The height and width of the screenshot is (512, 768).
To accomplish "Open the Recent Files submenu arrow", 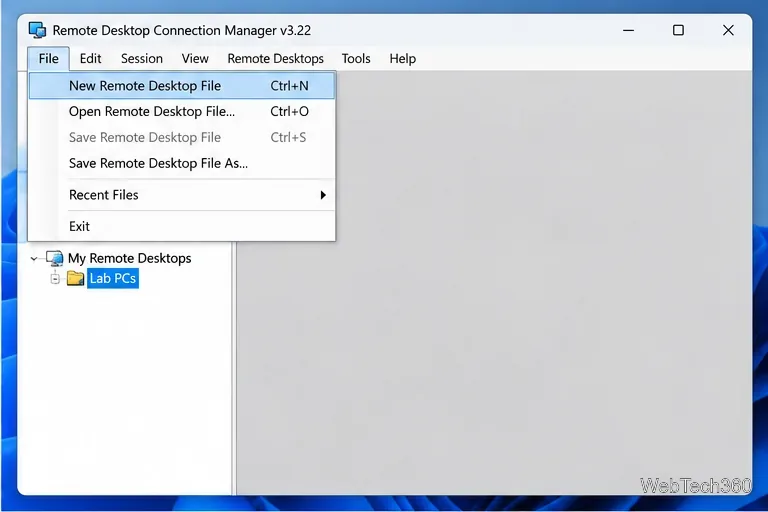I will click(323, 195).
